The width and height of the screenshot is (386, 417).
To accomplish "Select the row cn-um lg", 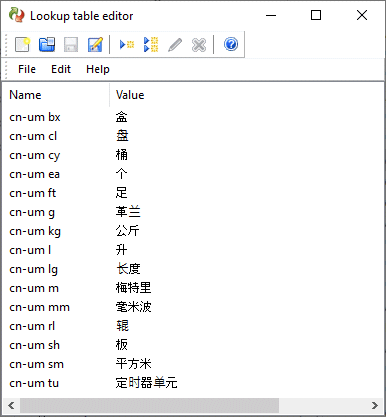I will 193,269.
